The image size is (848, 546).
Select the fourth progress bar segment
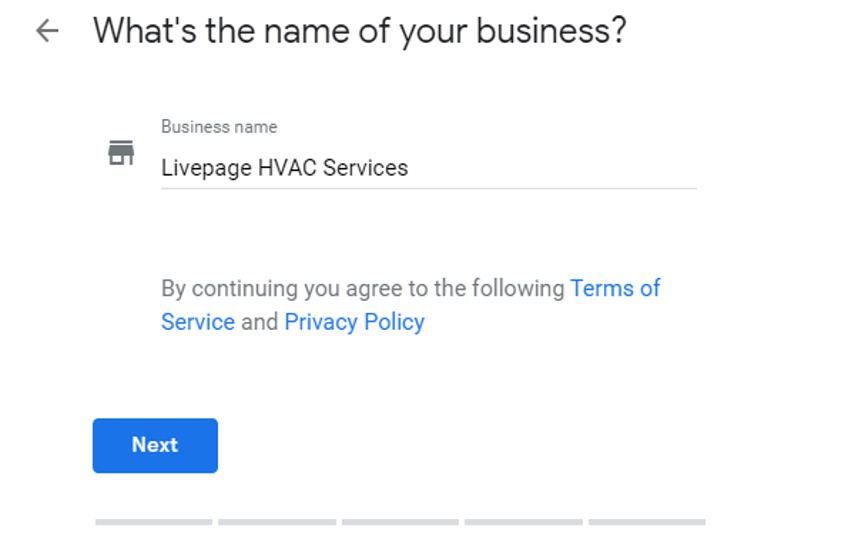(x=524, y=522)
